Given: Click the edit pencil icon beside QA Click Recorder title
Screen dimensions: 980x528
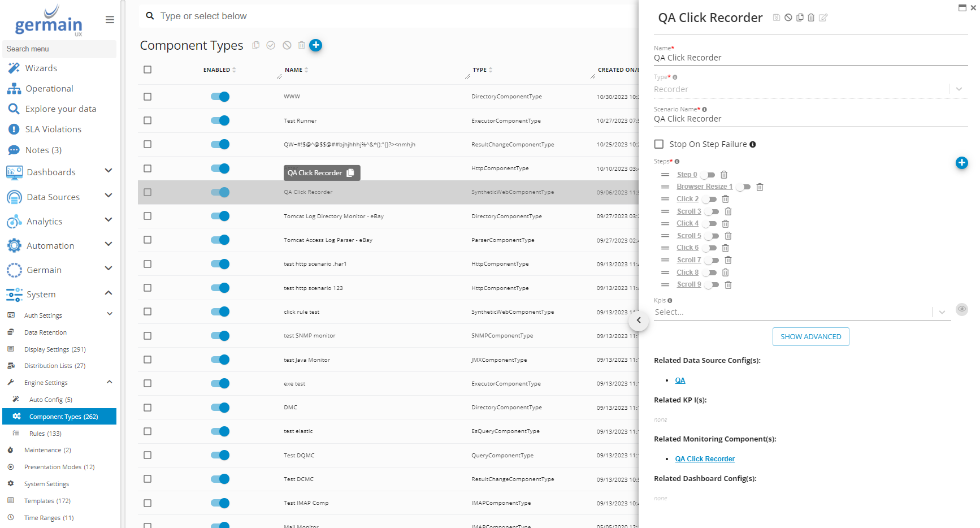Looking at the screenshot, I should [x=823, y=18].
